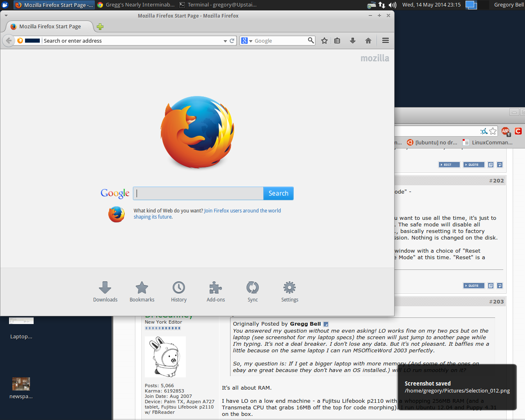Open the address bar history dropdown arrow
The height and width of the screenshot is (420, 525).
pos(225,41)
